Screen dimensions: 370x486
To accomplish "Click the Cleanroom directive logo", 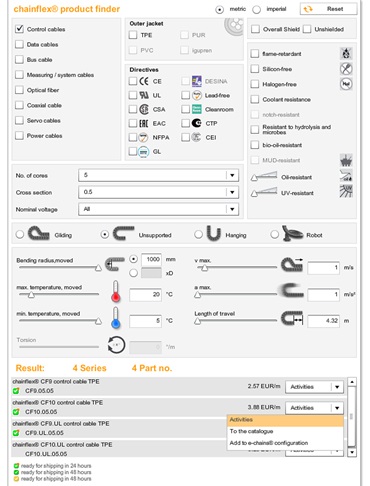I will point(197,109).
